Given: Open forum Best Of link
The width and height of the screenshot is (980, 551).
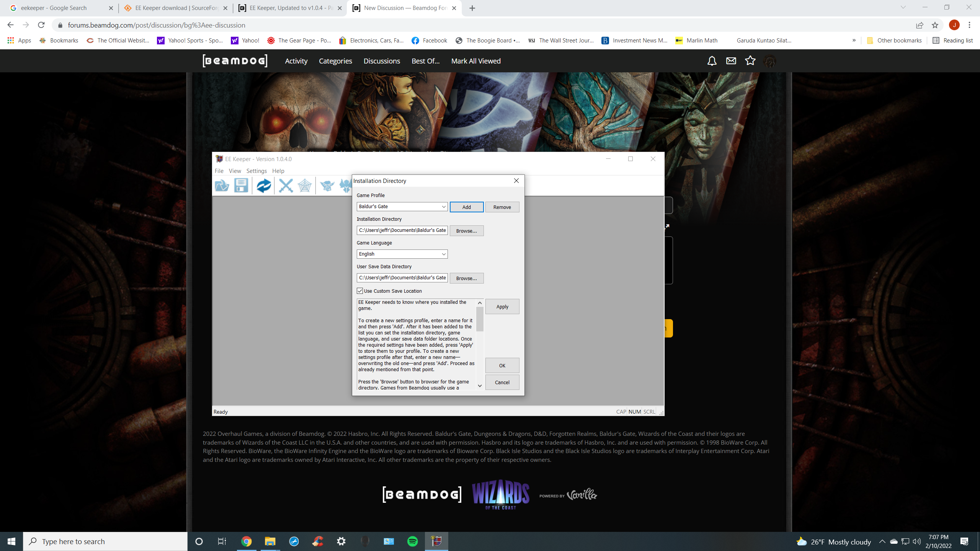Looking at the screenshot, I should coord(425,61).
